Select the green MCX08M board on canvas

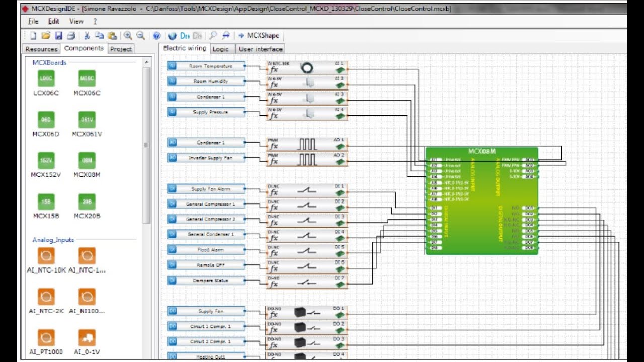(481, 201)
